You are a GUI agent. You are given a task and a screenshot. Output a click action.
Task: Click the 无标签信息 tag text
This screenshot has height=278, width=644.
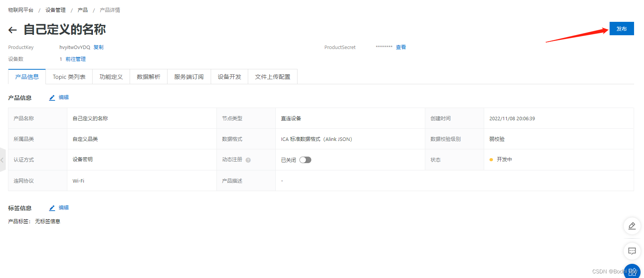tap(48, 221)
